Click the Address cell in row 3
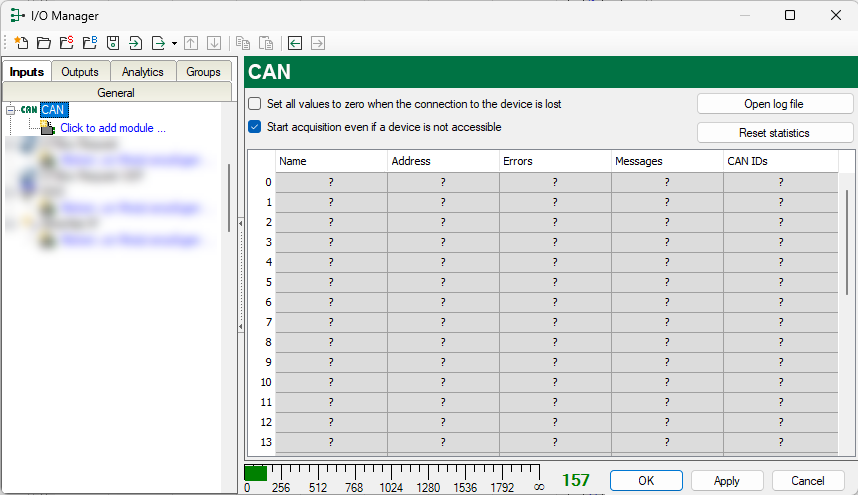This screenshot has height=495, width=858. pyautogui.click(x=443, y=242)
